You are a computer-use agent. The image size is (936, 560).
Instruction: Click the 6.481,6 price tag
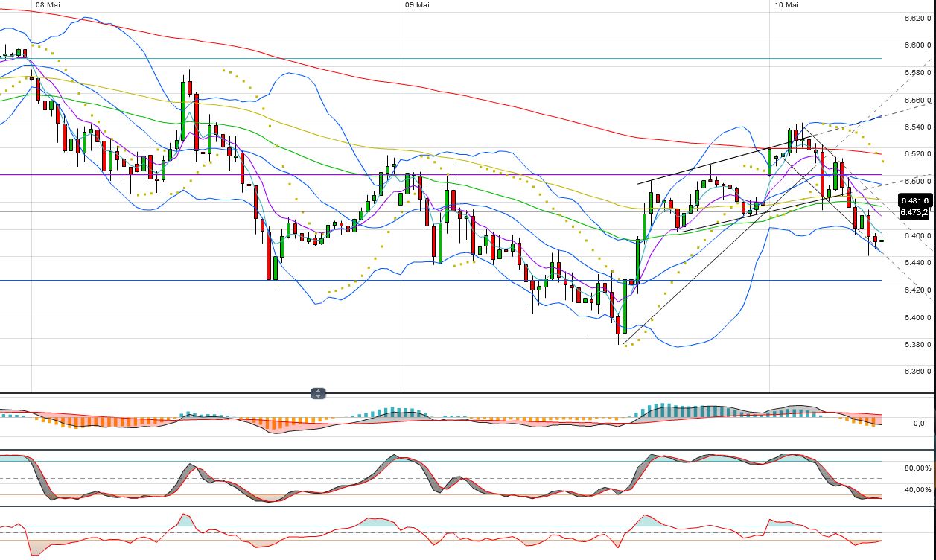point(914,201)
